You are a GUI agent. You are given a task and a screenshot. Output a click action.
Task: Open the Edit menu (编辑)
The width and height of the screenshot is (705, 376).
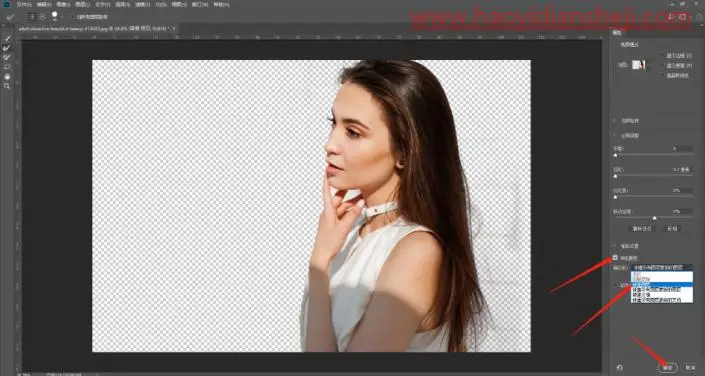point(44,5)
